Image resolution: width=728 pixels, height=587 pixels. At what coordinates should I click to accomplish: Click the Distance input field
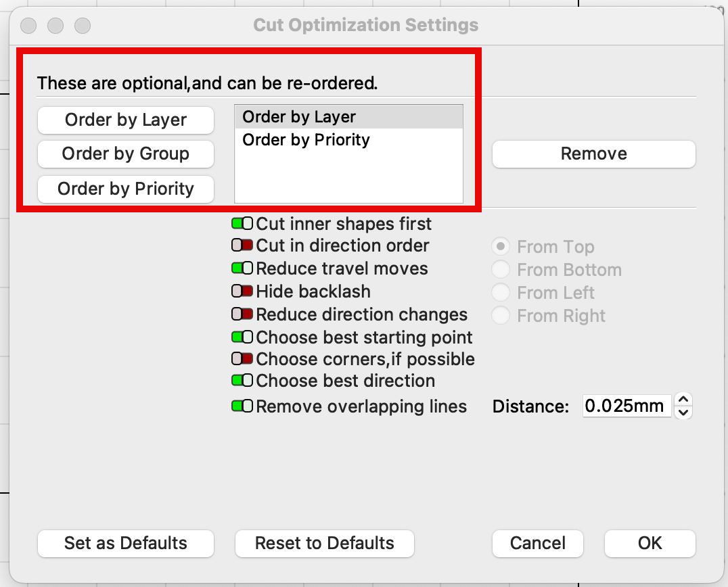627,406
